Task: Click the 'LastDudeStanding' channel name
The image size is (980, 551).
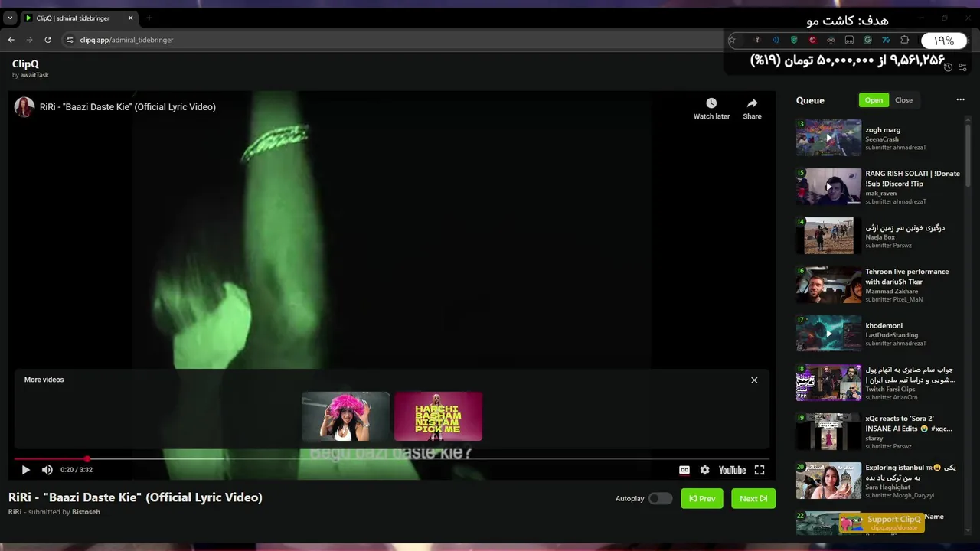Action: 891,335
